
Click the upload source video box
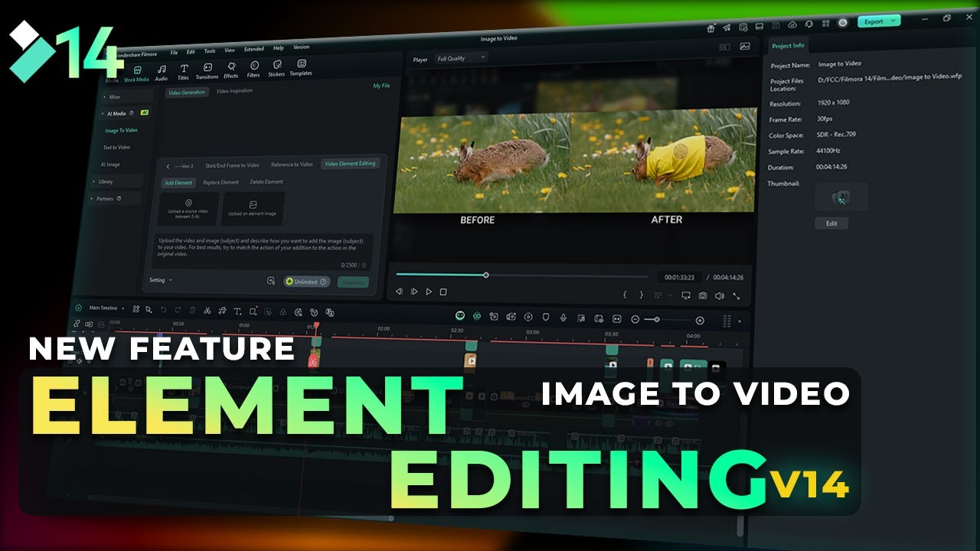pos(188,208)
